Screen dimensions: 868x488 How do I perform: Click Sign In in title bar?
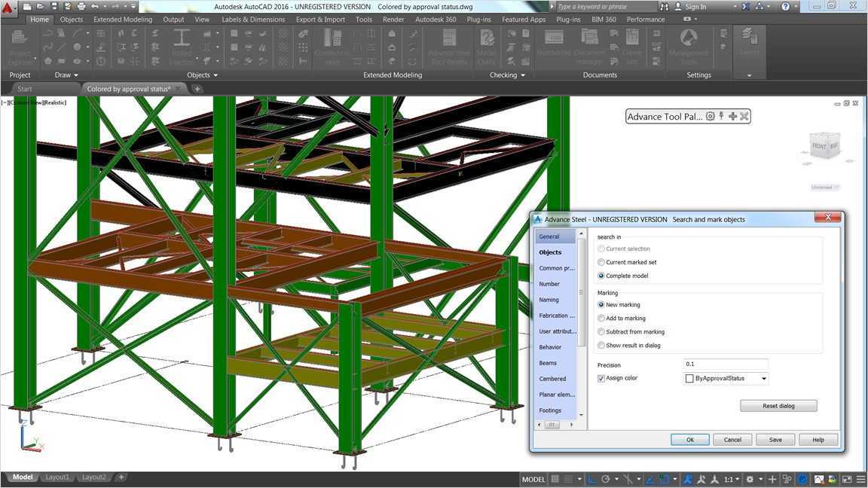click(x=695, y=7)
